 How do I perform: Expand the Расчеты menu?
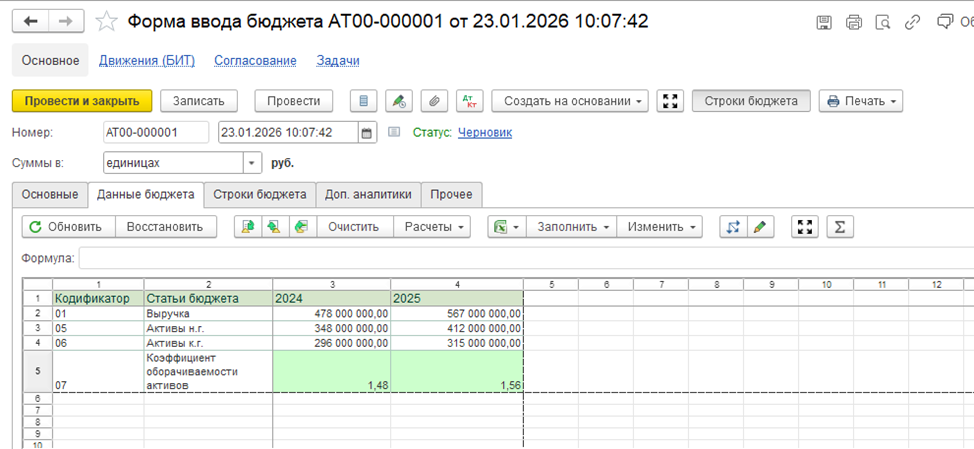click(x=432, y=227)
